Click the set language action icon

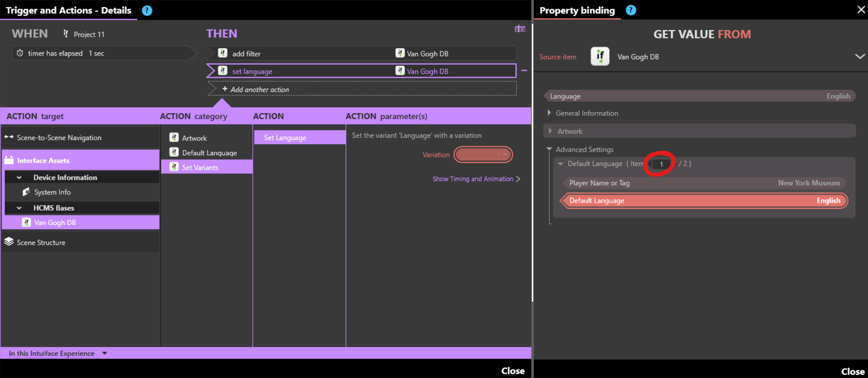222,71
